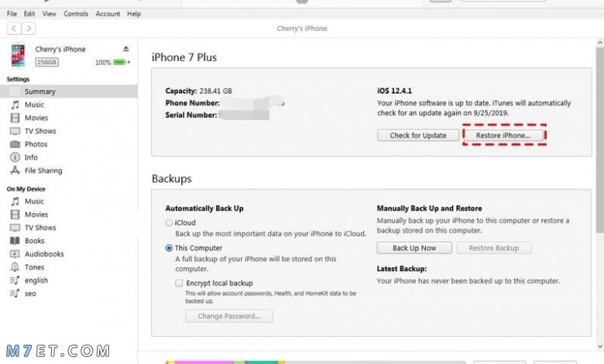Click the Books icon
The width and height of the screenshot is (604, 364).
click(x=15, y=241)
